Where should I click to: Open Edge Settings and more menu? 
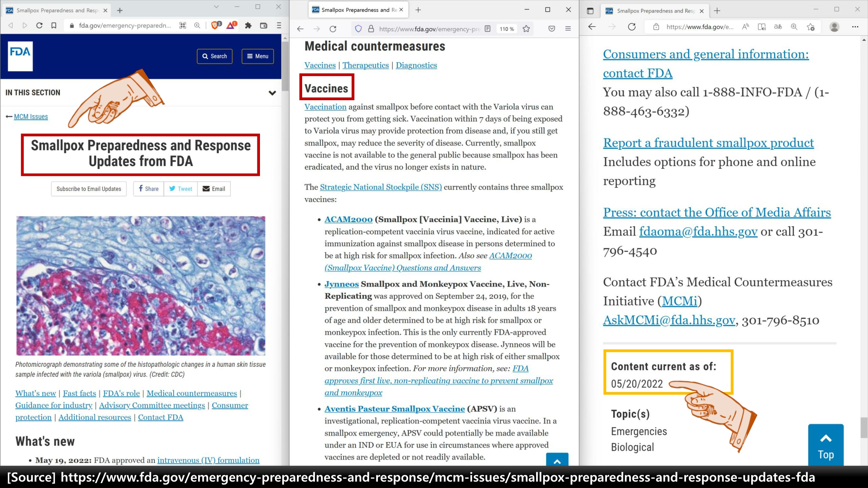(x=855, y=27)
